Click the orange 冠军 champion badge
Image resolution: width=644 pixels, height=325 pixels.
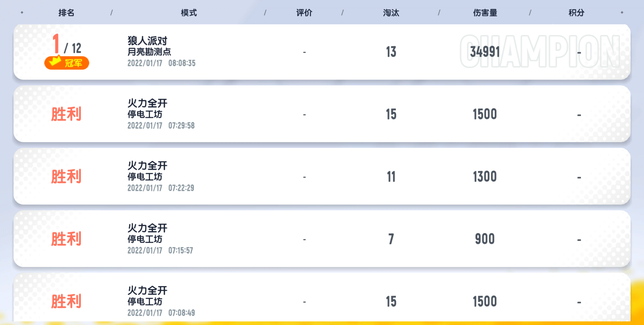(67, 63)
